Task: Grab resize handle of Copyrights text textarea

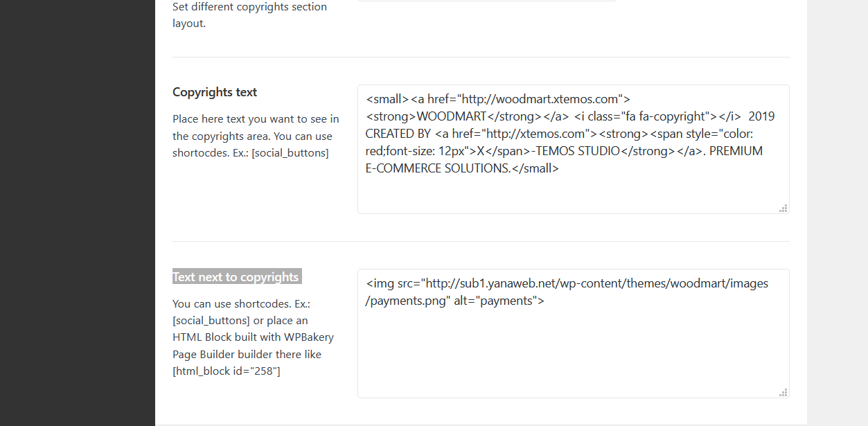Action: (x=783, y=208)
